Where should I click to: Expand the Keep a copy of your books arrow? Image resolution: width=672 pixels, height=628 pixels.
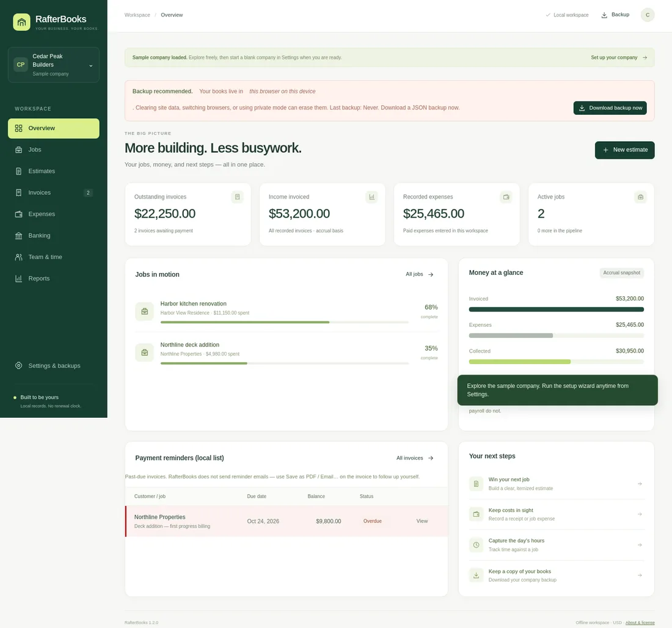click(640, 575)
